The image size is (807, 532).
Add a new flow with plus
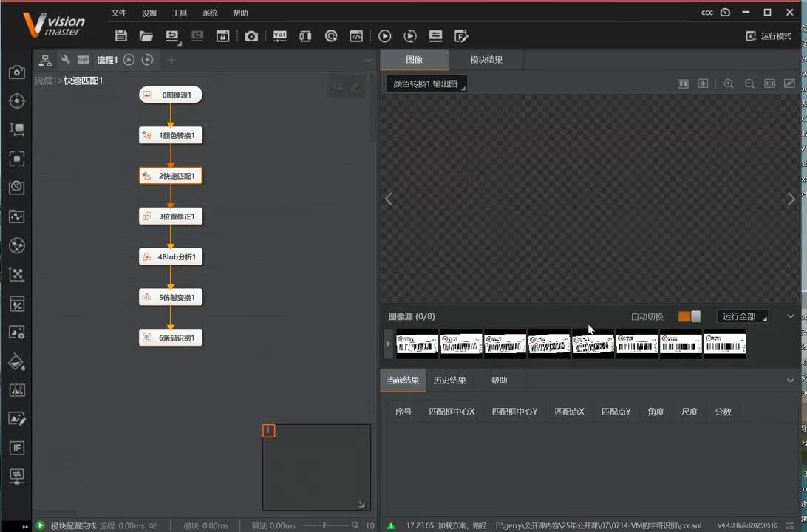pos(171,60)
